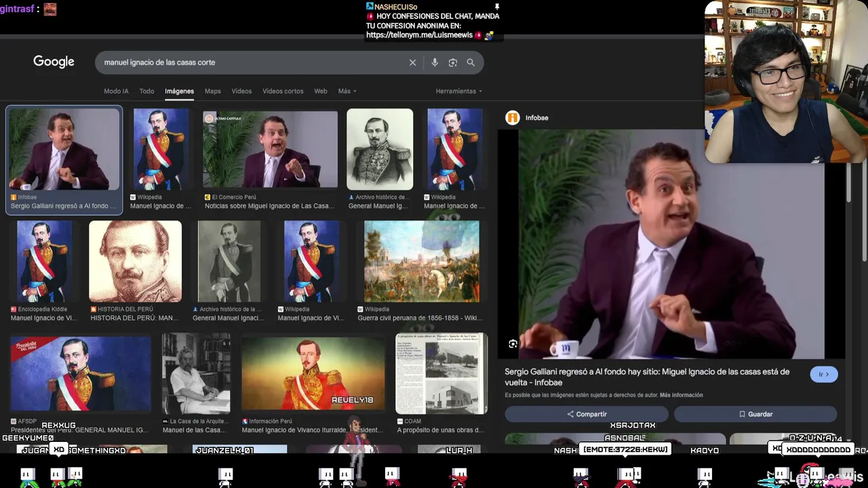Submit search with the magnifying glass icon
This screenshot has width=868, height=488.
coord(471,62)
